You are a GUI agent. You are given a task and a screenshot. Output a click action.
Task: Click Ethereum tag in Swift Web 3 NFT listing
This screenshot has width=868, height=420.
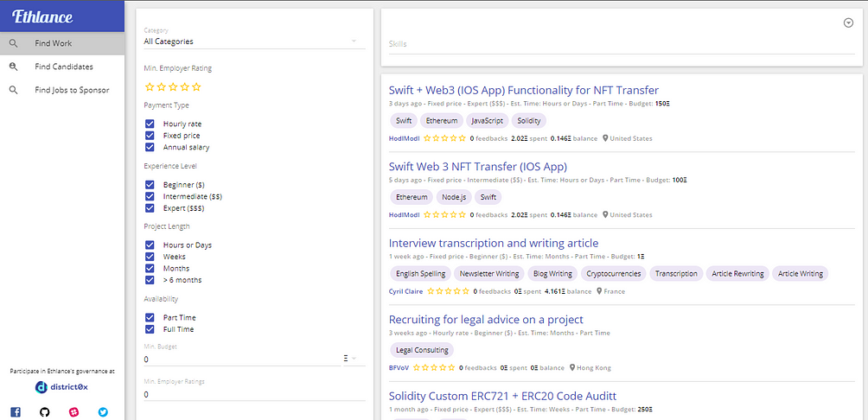coord(412,197)
